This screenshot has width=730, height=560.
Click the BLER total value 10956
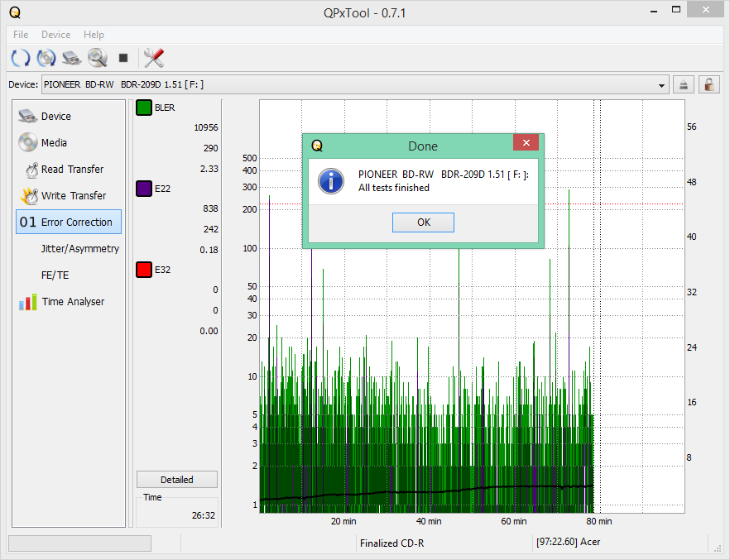(206, 127)
